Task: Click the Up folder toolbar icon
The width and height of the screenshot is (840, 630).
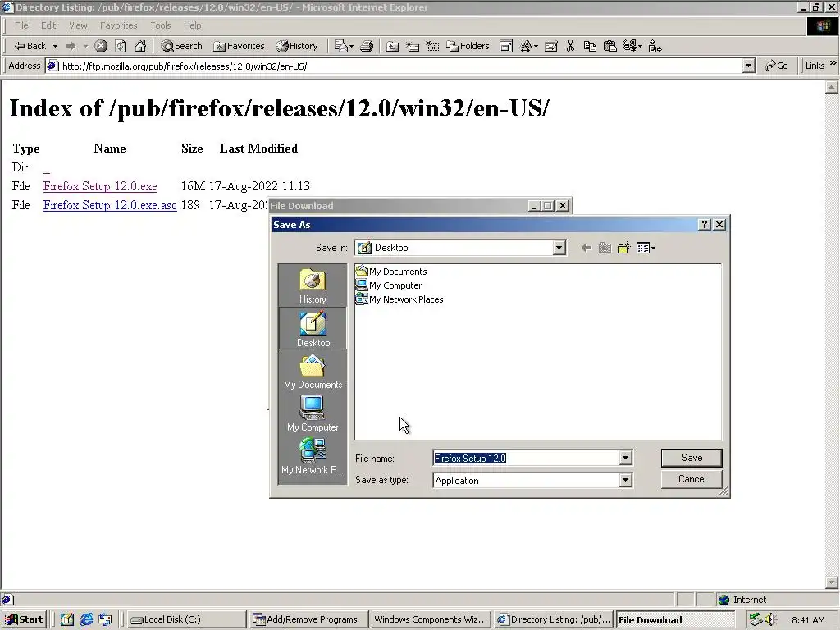Action: 393,46
